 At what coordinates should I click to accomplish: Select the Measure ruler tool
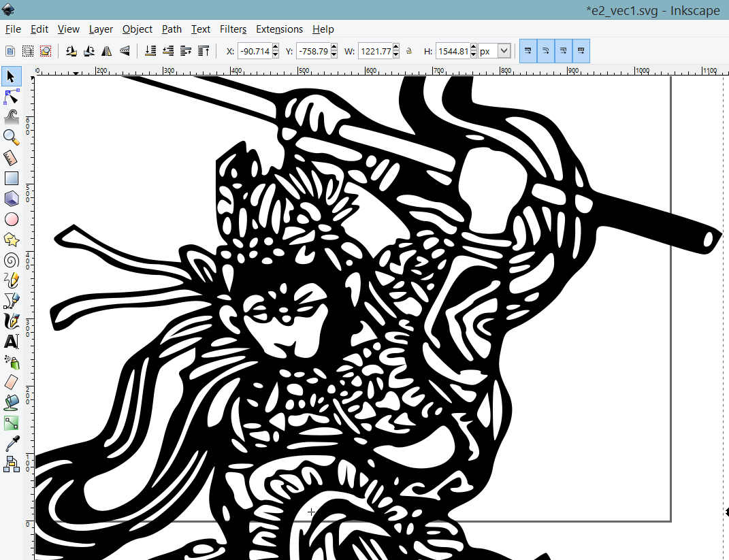point(11,158)
